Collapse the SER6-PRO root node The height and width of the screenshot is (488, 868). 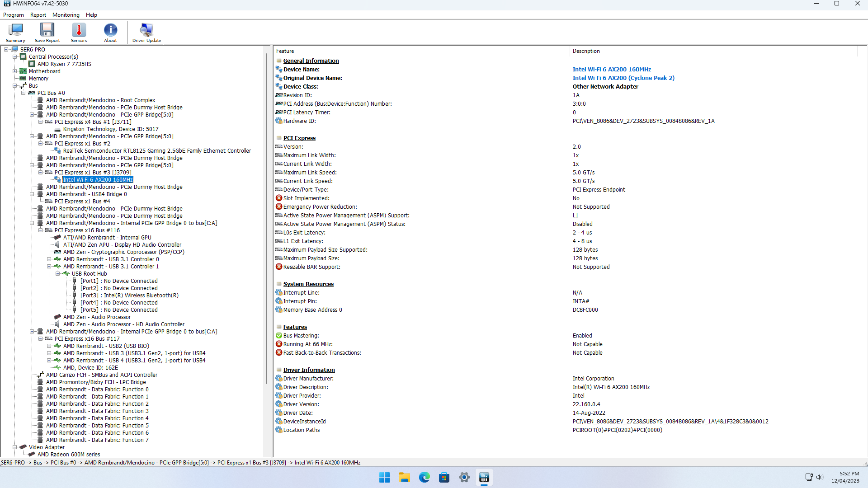point(6,50)
